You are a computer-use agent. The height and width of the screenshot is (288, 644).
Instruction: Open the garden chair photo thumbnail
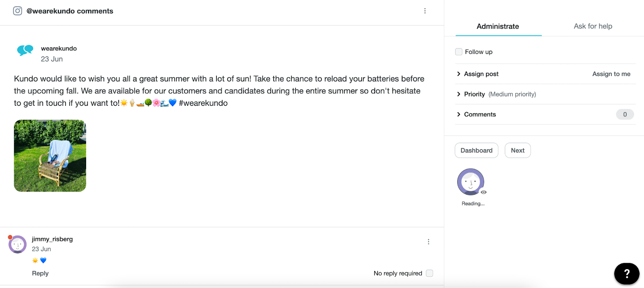pos(50,156)
